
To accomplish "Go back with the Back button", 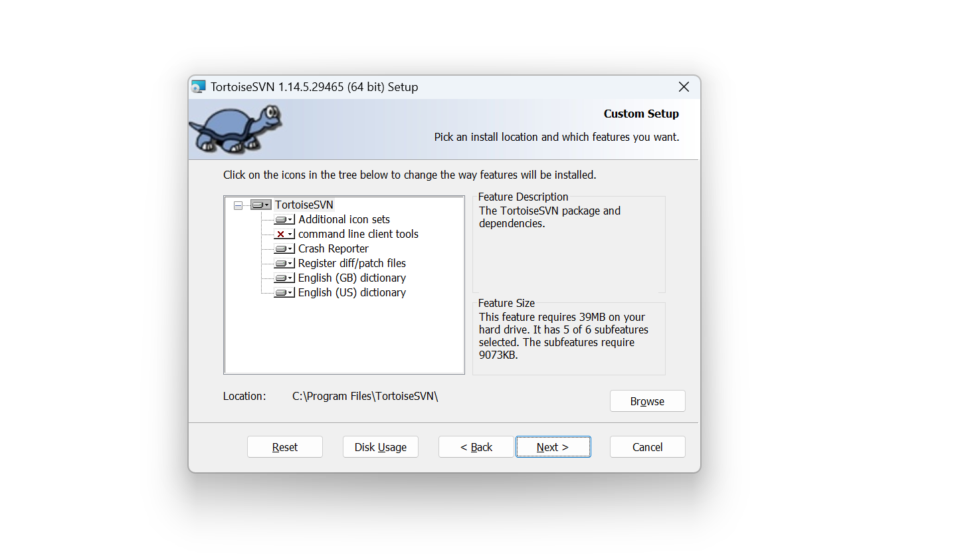I will pyautogui.click(x=476, y=447).
